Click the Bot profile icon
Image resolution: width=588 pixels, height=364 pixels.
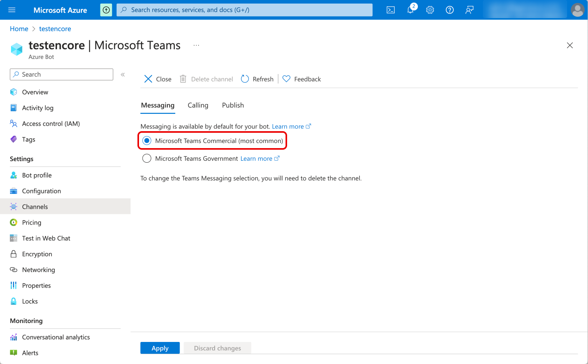pyautogui.click(x=13, y=175)
